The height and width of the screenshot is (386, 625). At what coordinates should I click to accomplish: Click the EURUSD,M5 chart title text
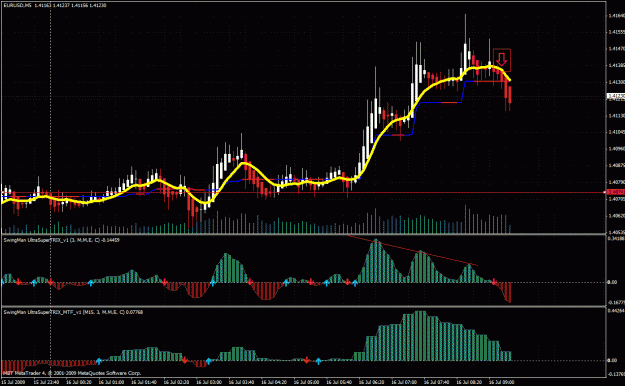click(x=55, y=6)
